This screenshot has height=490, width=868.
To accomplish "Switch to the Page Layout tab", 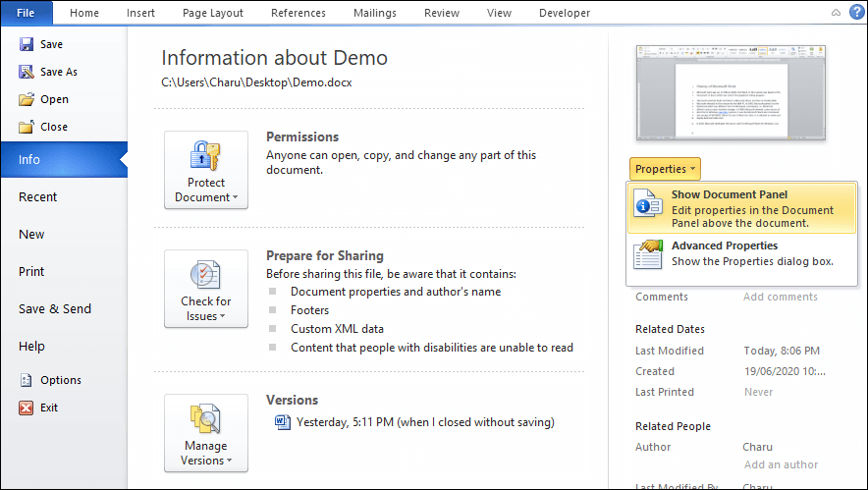I will 212,13.
